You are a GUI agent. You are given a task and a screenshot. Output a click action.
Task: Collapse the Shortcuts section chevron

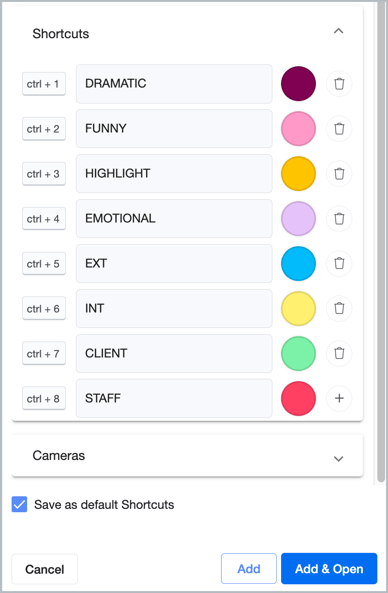338,31
